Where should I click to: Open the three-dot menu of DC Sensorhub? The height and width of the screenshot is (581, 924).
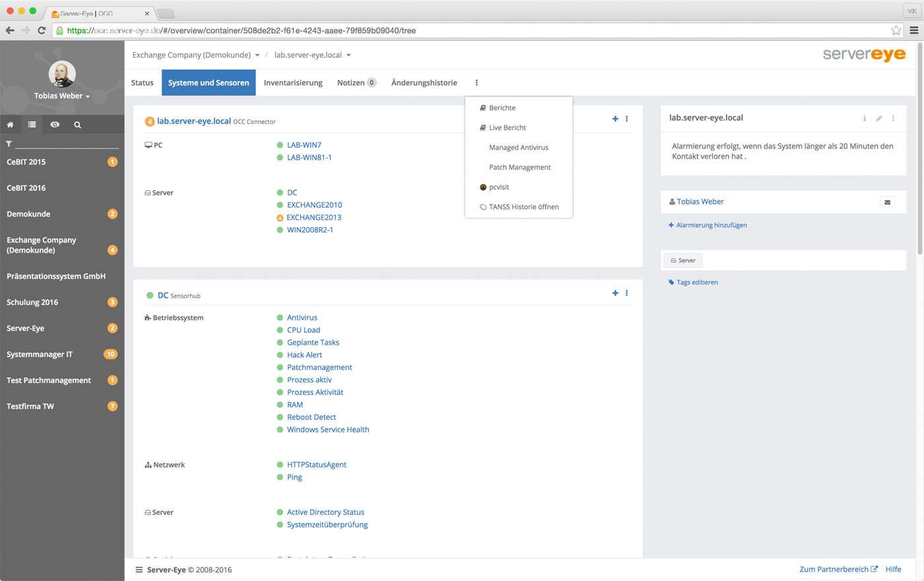626,293
